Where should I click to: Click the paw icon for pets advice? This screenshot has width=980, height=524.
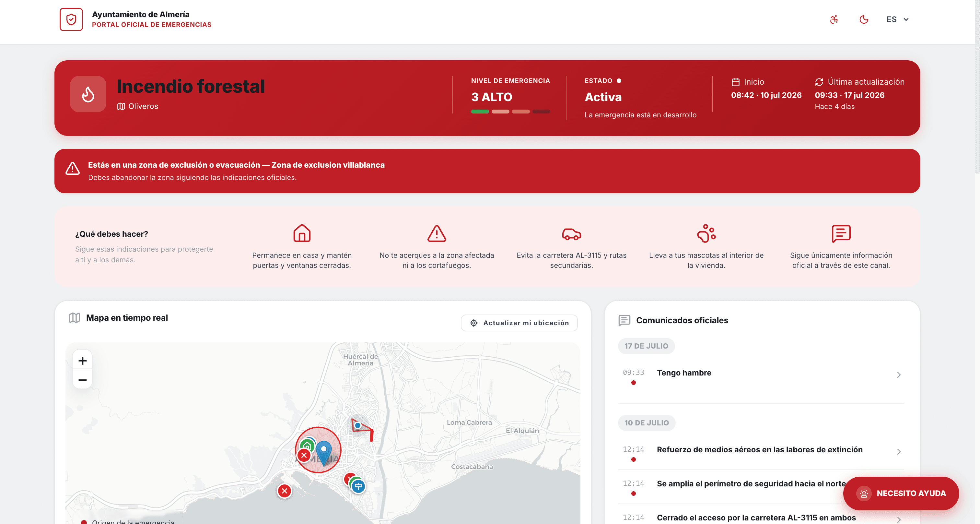pos(706,233)
